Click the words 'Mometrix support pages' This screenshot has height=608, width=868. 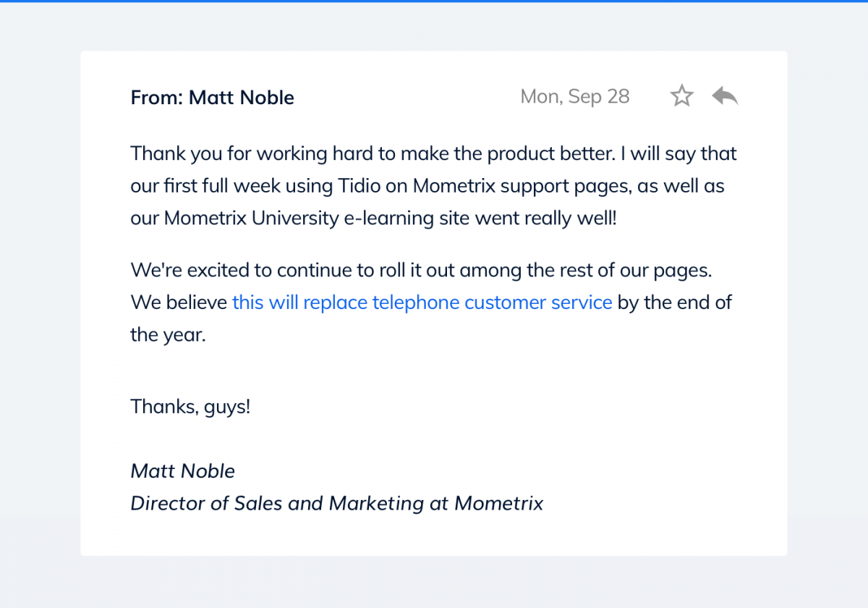point(511,186)
